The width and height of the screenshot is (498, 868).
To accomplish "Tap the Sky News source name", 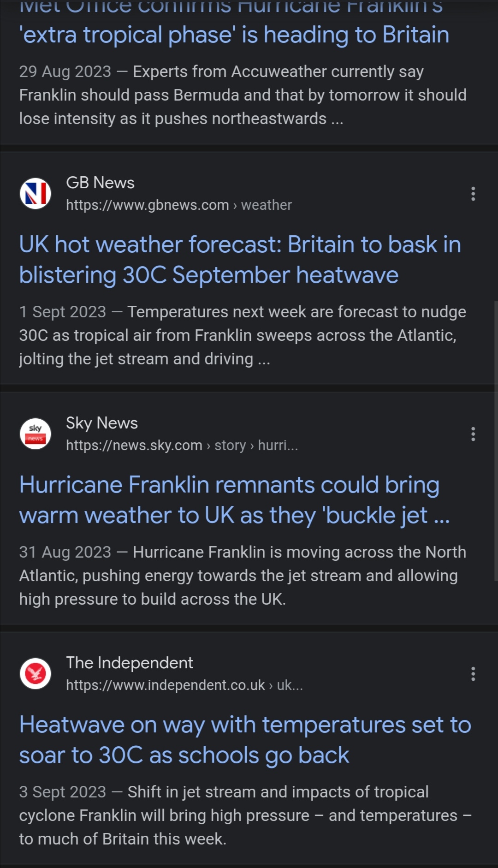I will click(x=102, y=423).
